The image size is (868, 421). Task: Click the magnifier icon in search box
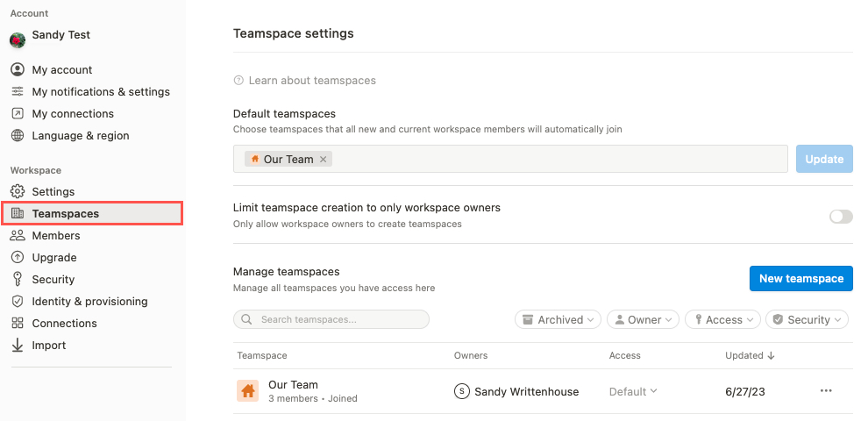247,319
